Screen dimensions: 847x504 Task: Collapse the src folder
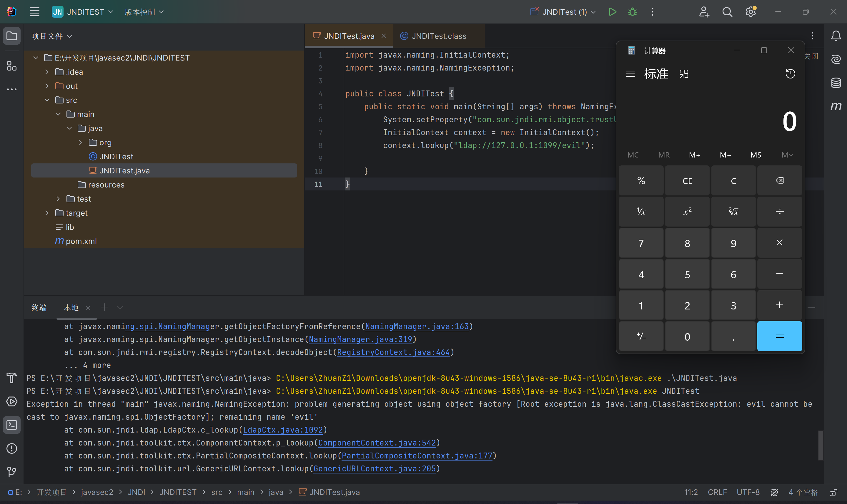(x=47, y=100)
